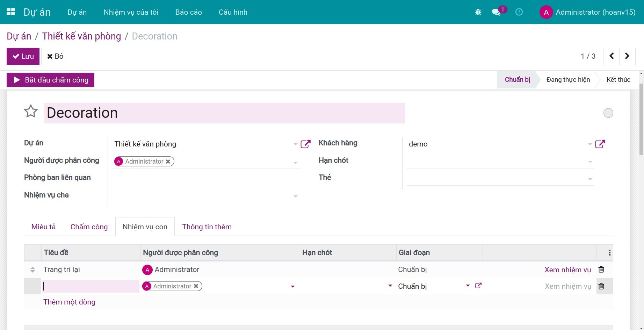Toggle the gray kanban state circle

pyautogui.click(x=608, y=113)
